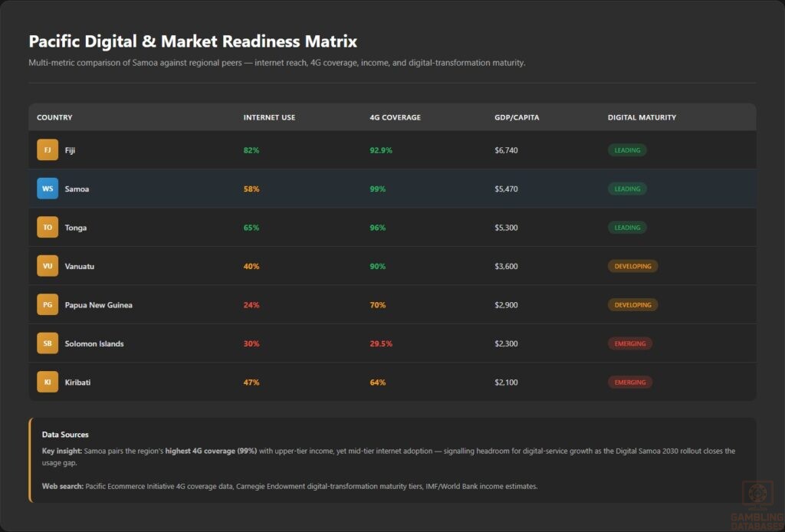This screenshot has height=532, width=785.
Task: Click the Key insight label
Action: (61, 451)
